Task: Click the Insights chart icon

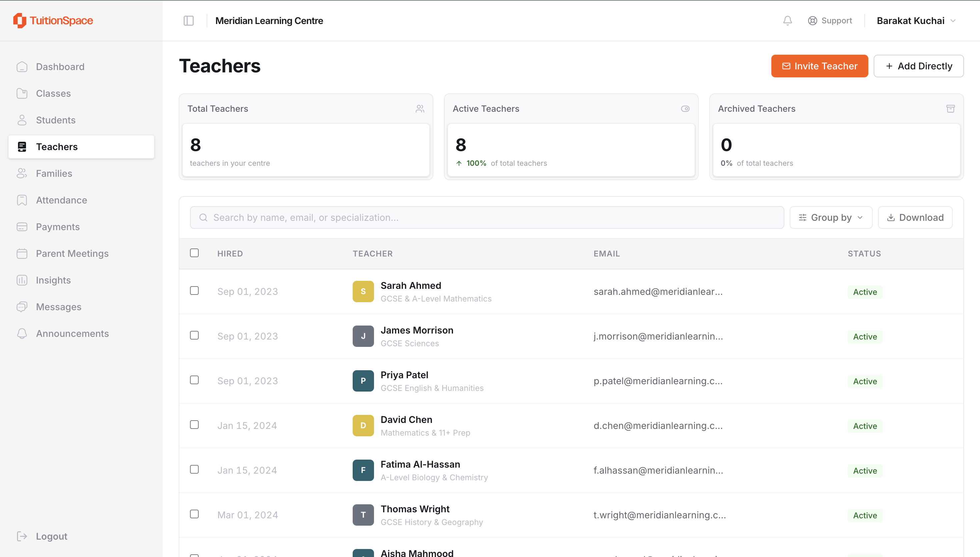Action: pyautogui.click(x=22, y=280)
